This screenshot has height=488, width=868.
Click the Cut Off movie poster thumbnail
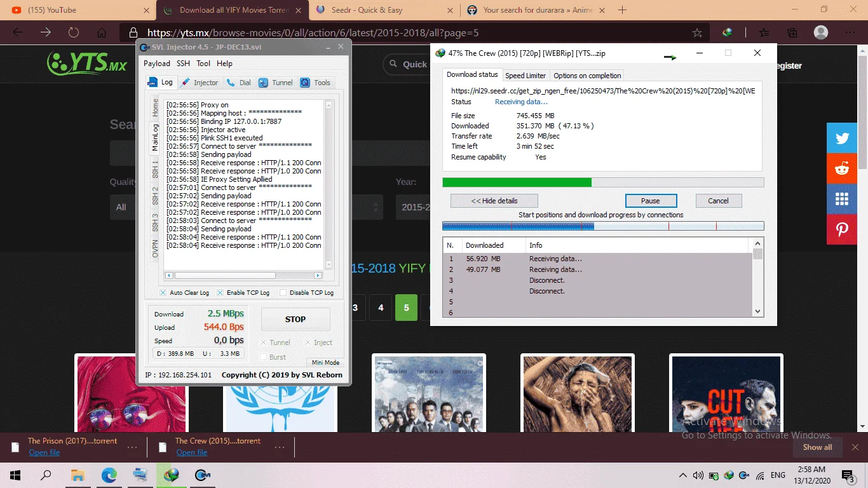[726, 394]
